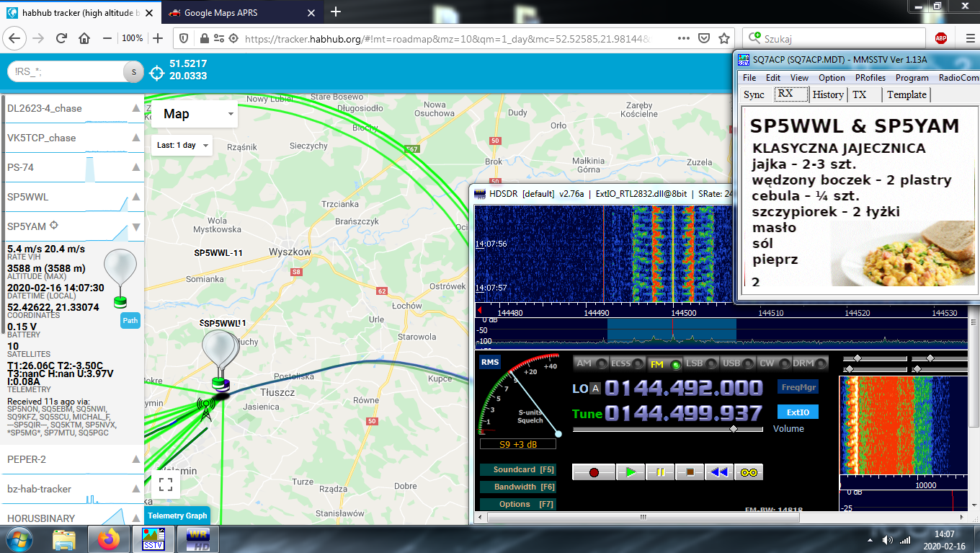Start HDSDR playback with play button
Image resolution: width=980 pixels, height=553 pixels.
coord(631,472)
